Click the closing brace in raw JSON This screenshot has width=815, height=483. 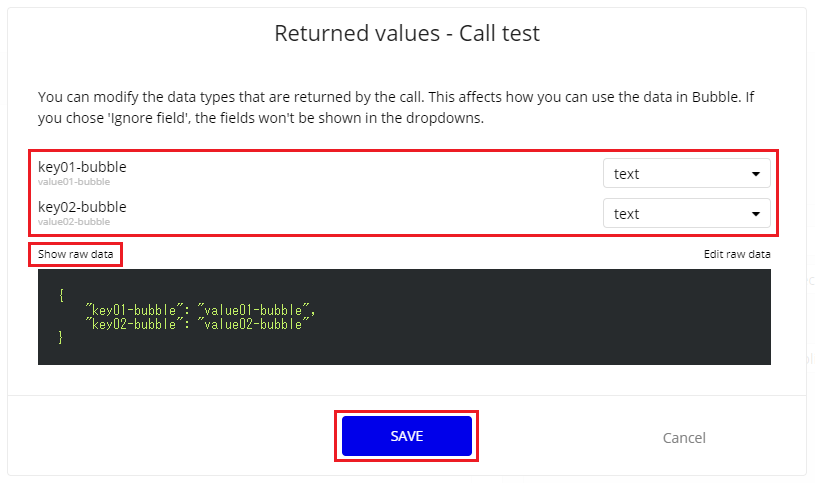click(x=62, y=337)
